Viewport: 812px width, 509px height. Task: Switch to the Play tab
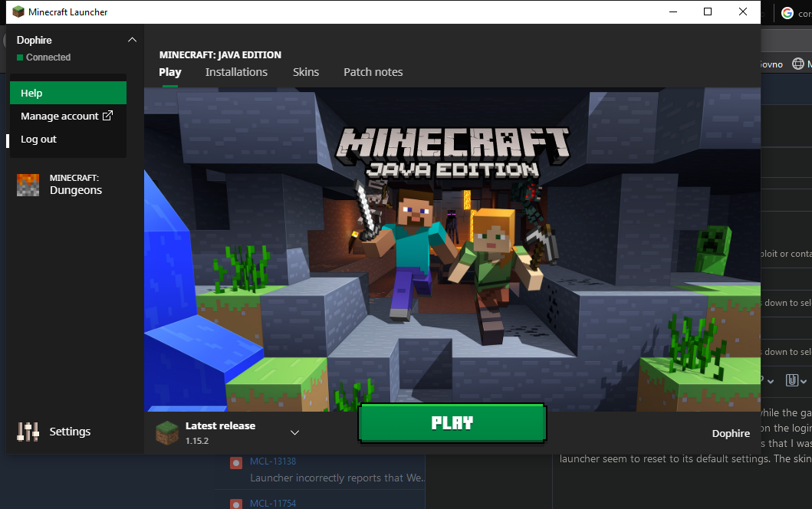170,72
